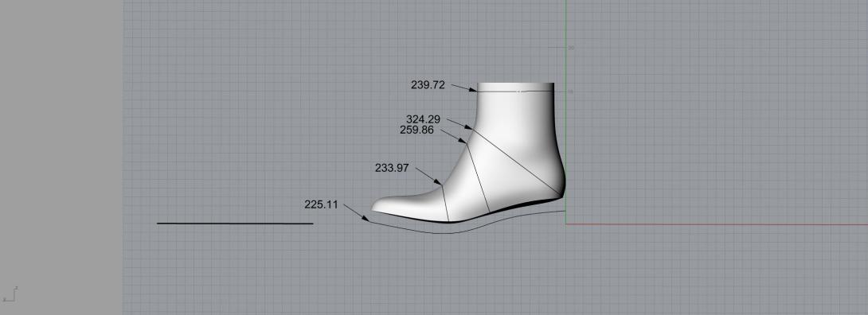Screen dimensions: 868x315
Task: Click the arrowhead of the 239.72 leader
Action: tap(473, 89)
